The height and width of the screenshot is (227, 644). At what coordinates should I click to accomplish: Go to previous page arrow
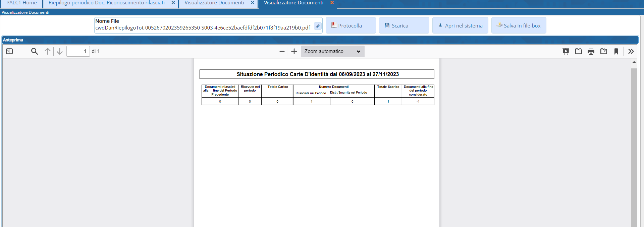coord(48,51)
